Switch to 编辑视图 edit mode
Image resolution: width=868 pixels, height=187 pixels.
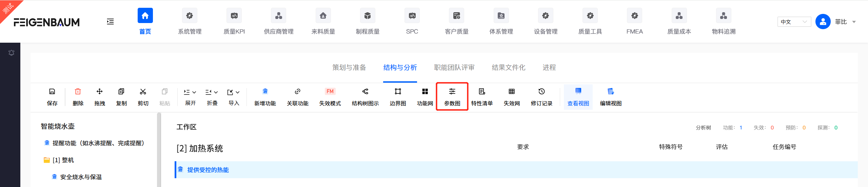611,97
